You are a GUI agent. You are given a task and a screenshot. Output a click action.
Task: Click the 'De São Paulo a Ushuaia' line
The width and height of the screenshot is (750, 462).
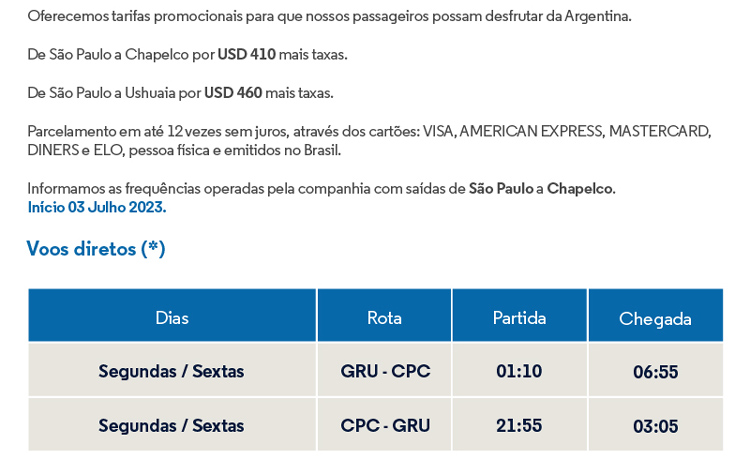pos(180,93)
